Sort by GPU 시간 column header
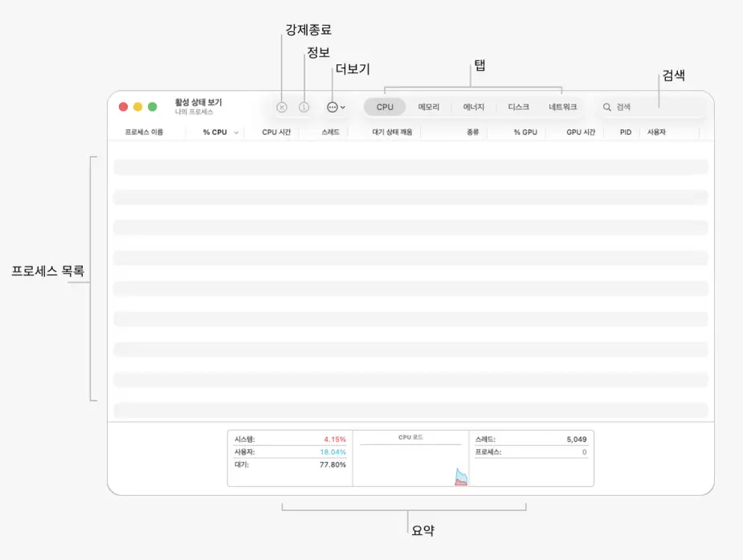The image size is (743, 560). pos(581,133)
